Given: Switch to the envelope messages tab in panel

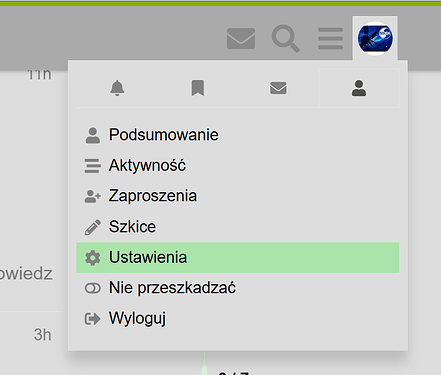Looking at the screenshot, I should pos(278,88).
